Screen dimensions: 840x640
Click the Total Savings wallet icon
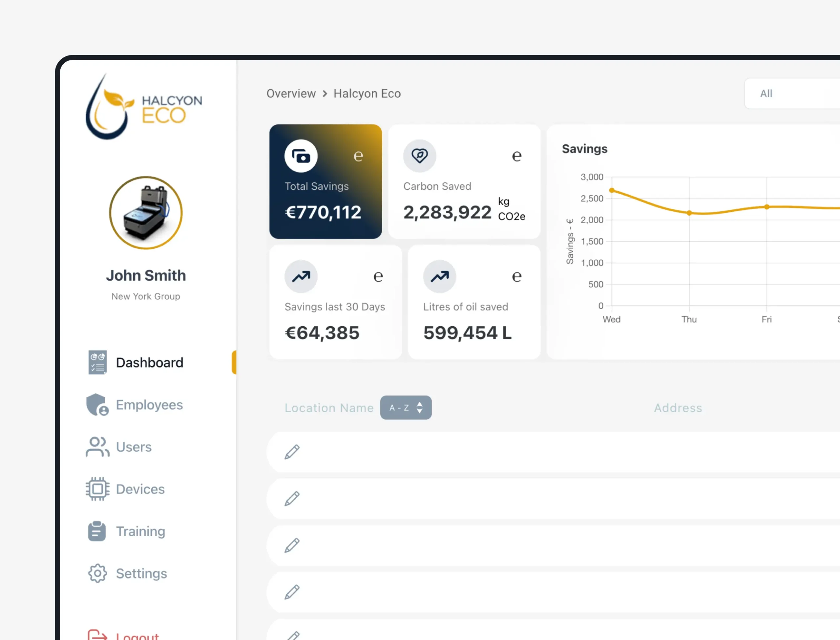point(301,156)
